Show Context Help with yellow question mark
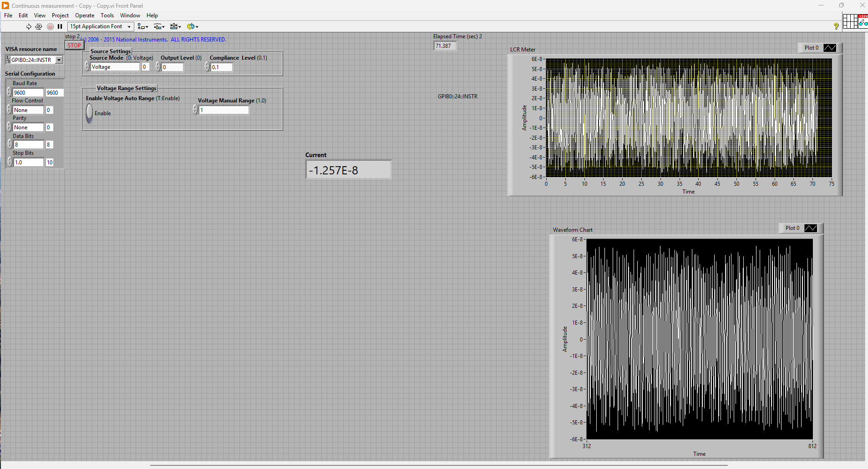The height and width of the screenshot is (469, 868). point(836,26)
